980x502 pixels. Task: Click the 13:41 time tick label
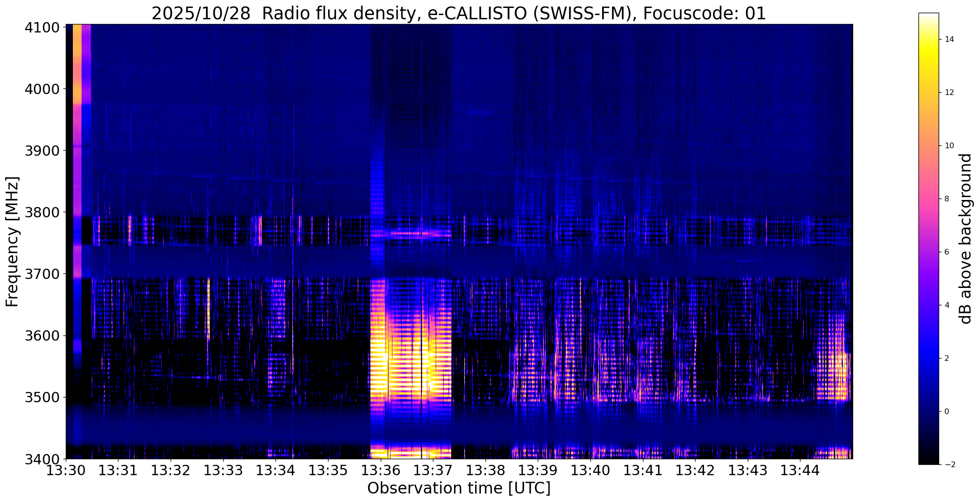[643, 470]
